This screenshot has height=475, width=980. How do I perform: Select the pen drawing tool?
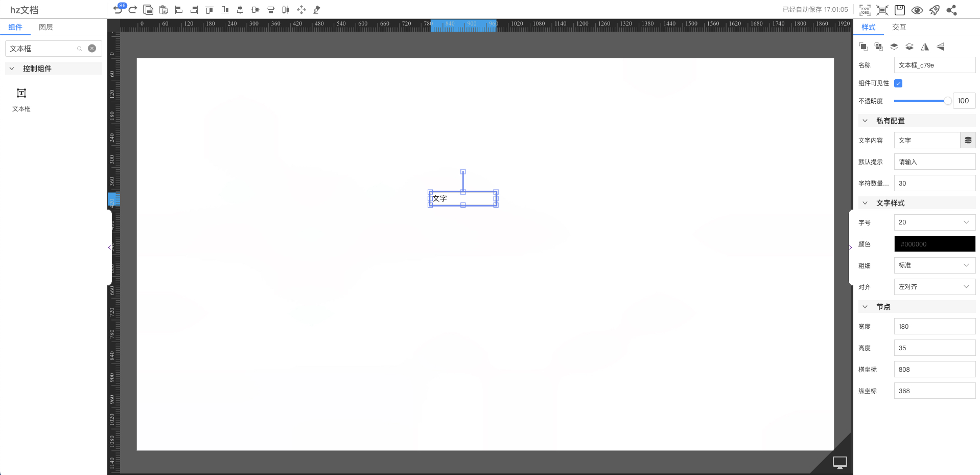[x=317, y=10]
